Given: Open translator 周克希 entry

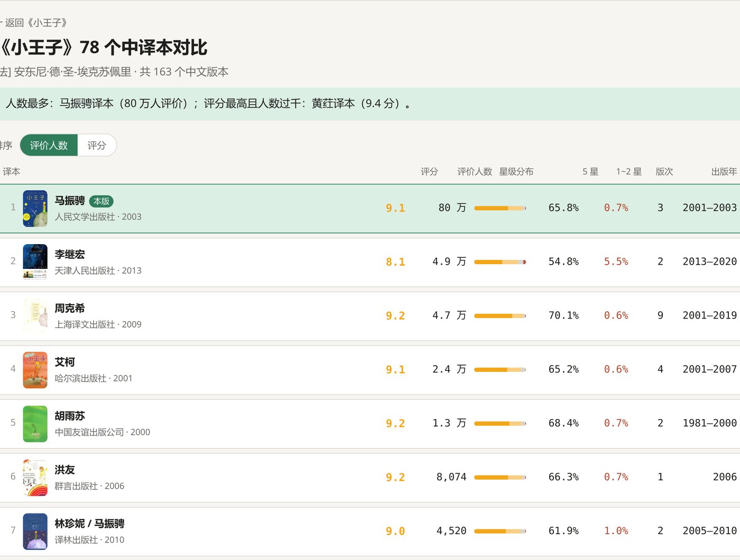Looking at the screenshot, I should coord(70,309).
